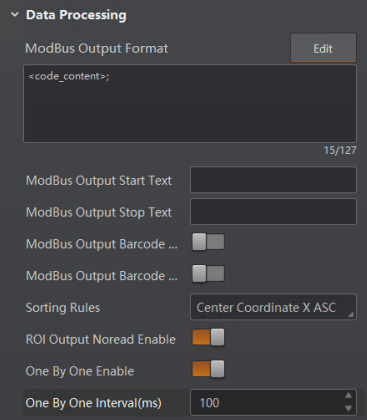Click the Data Processing section title
The width and height of the screenshot is (367, 420).
pos(76,15)
